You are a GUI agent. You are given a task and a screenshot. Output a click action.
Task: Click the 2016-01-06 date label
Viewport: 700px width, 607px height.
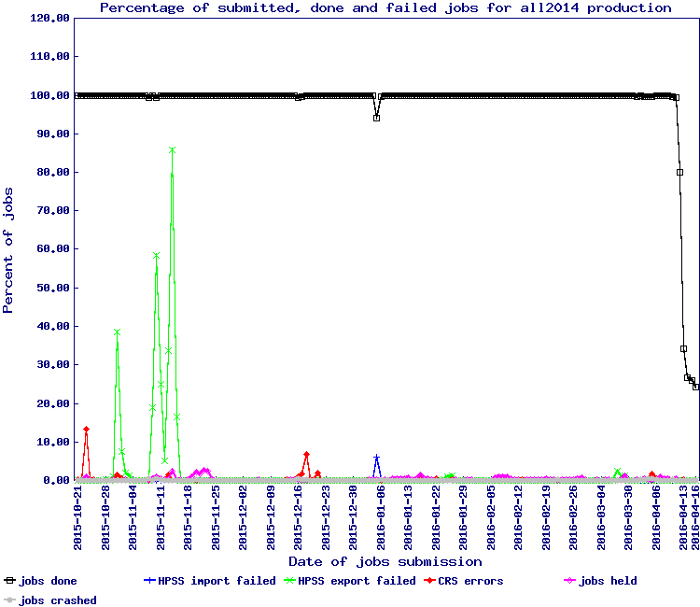[x=381, y=518]
